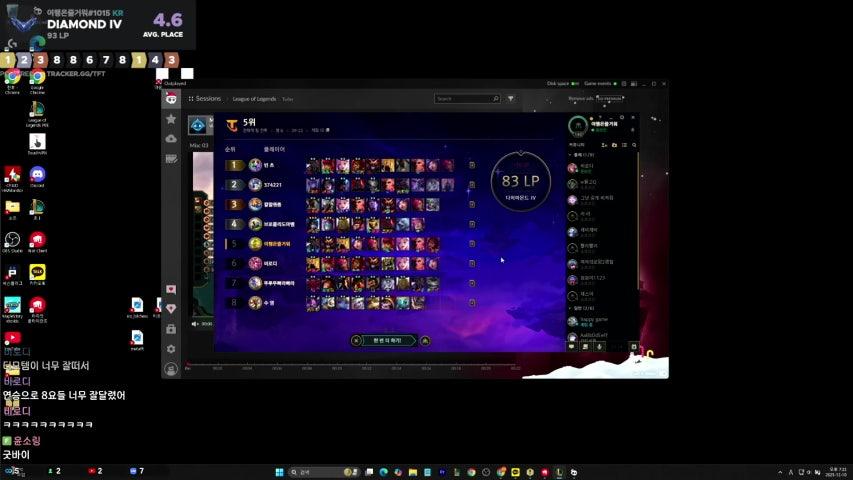Click the X button left of Play Again

[356, 341]
